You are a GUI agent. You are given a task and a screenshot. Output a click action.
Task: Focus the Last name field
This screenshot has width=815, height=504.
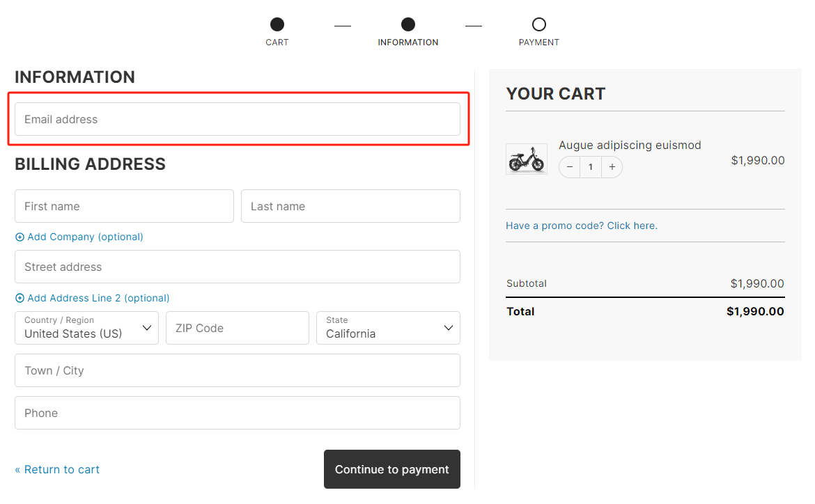(x=350, y=206)
